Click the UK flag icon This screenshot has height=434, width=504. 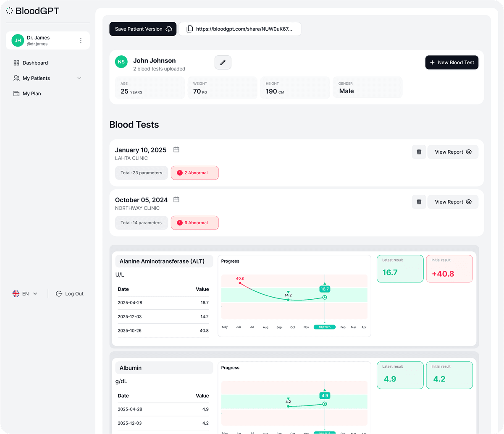click(16, 294)
